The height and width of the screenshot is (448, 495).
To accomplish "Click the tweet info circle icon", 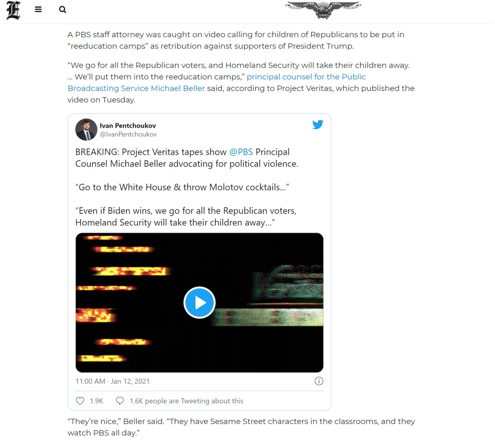I will 319,381.
